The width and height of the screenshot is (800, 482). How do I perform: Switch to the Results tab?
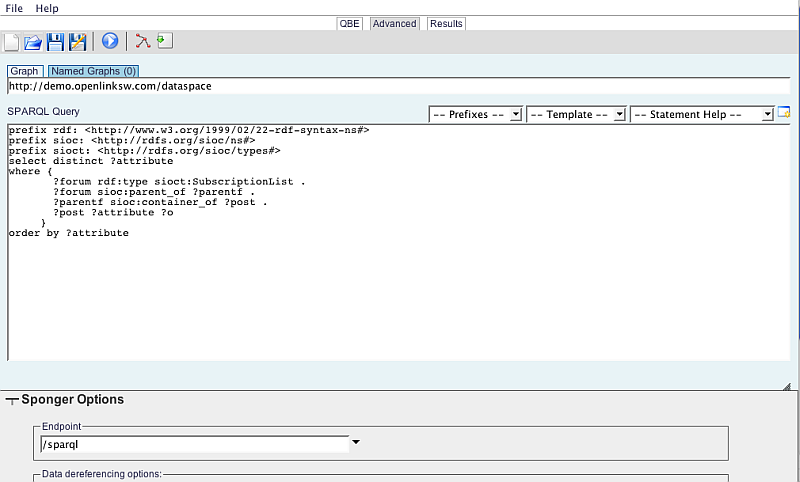446,23
